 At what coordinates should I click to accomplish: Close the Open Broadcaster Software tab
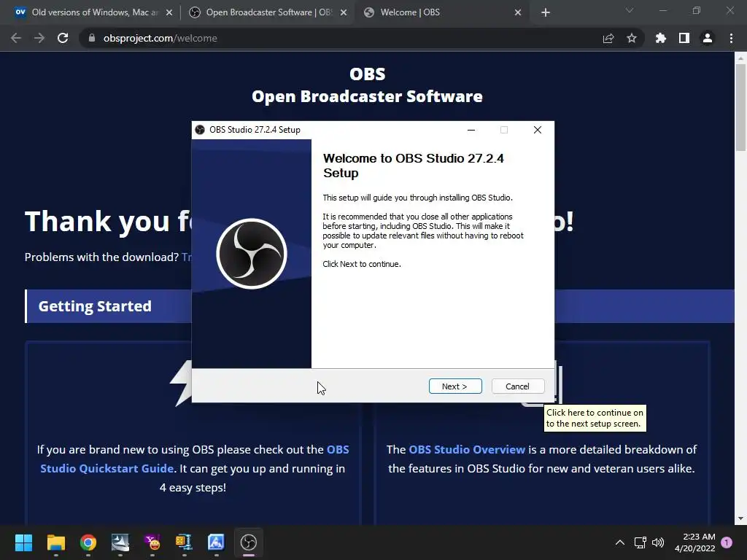tap(344, 13)
